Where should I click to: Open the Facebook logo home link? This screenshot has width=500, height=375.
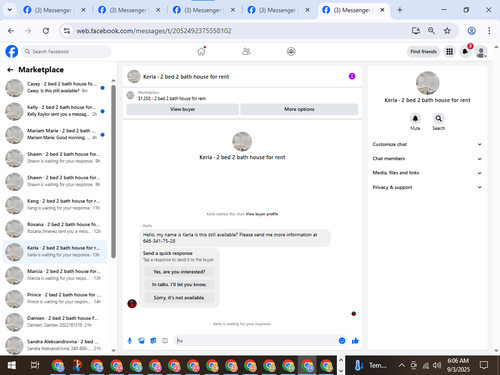point(12,51)
